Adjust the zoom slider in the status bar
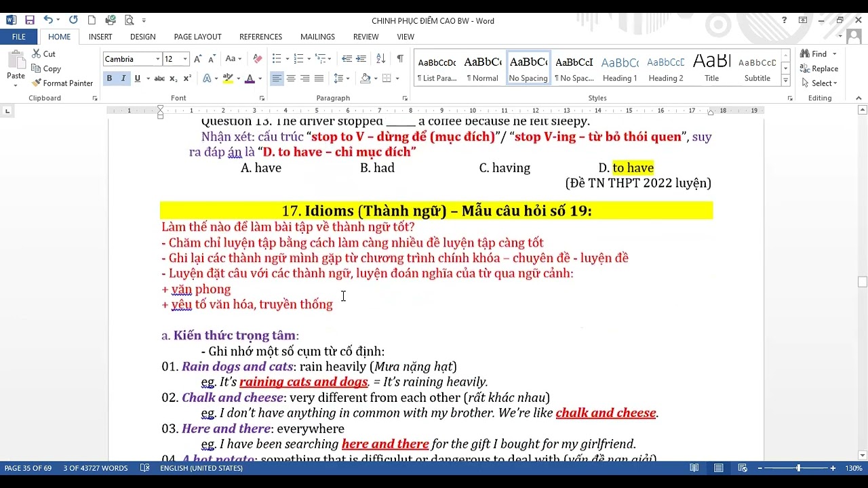868x488 pixels. click(798, 468)
